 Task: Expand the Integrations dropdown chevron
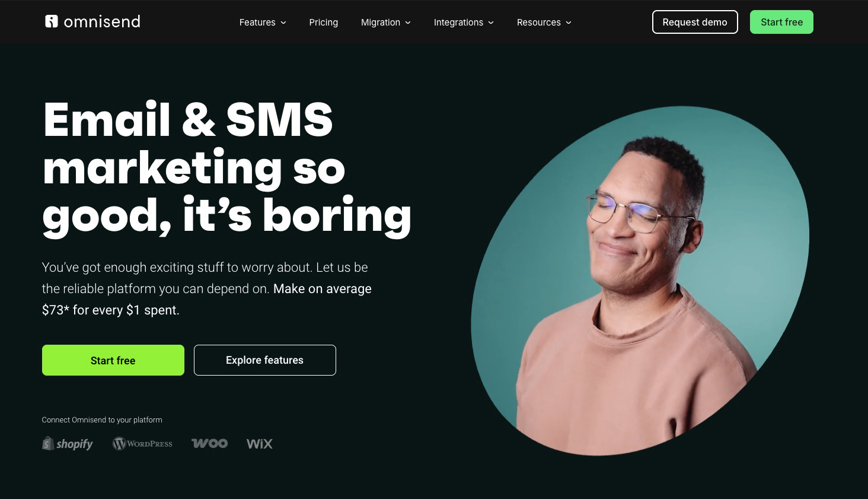[x=491, y=23]
